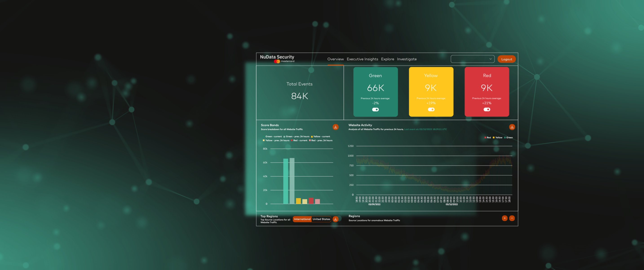Zoom out on the Regions map
This screenshot has height=270, width=644.
[x=512, y=218]
